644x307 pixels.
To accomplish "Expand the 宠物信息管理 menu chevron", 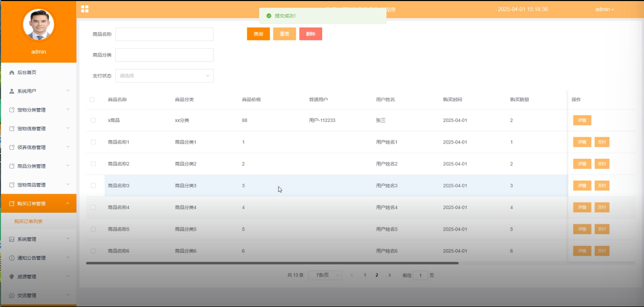I will click(x=68, y=128).
